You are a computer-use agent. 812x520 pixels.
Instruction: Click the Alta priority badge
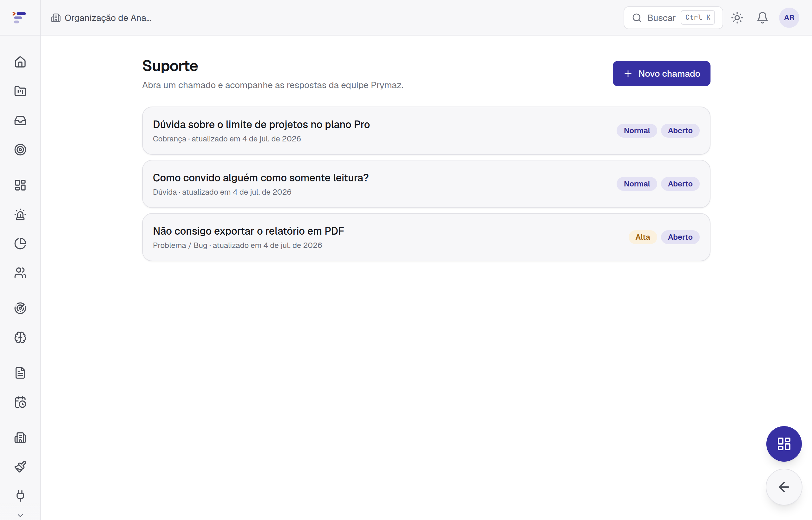click(x=642, y=237)
